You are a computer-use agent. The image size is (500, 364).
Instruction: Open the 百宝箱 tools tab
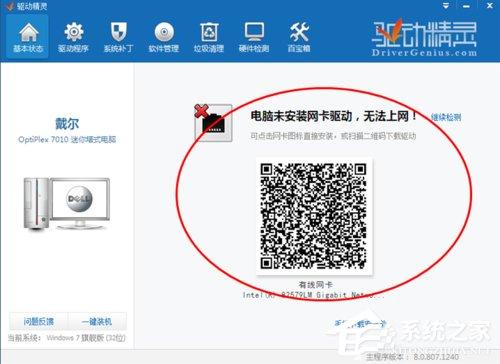299,37
